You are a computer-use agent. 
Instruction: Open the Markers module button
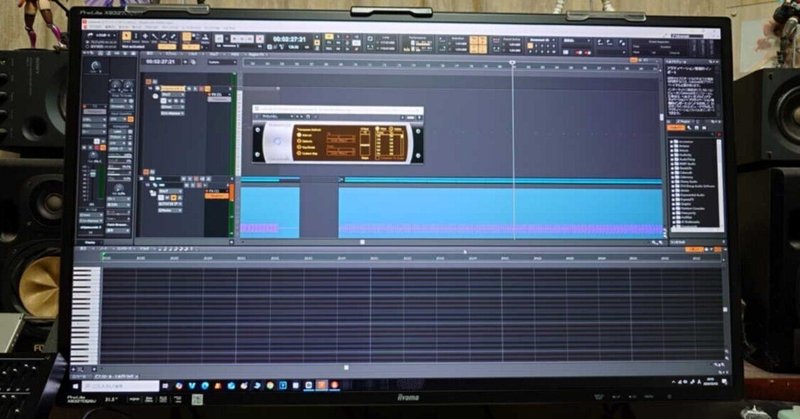(205, 37)
